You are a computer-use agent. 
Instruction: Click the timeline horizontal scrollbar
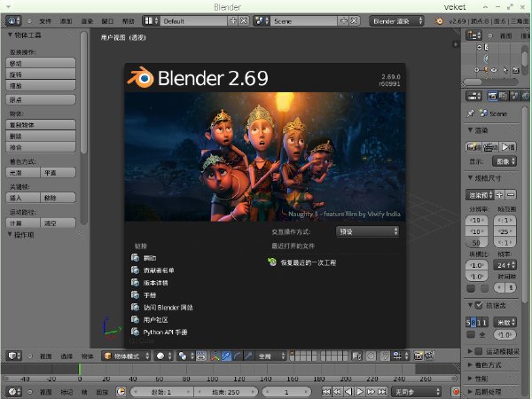click(x=230, y=378)
